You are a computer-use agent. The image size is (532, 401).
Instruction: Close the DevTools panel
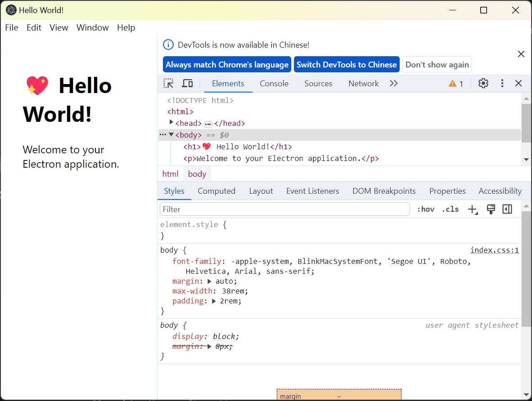tap(518, 83)
